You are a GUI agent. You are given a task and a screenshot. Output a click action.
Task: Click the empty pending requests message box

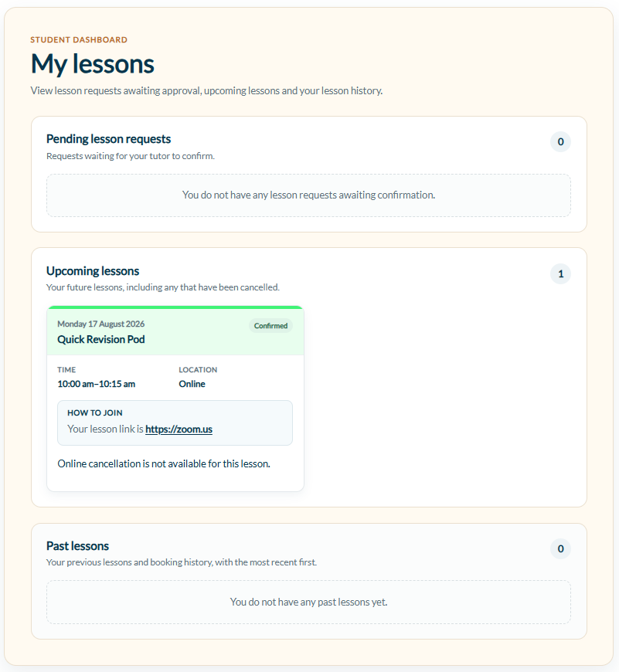click(308, 195)
